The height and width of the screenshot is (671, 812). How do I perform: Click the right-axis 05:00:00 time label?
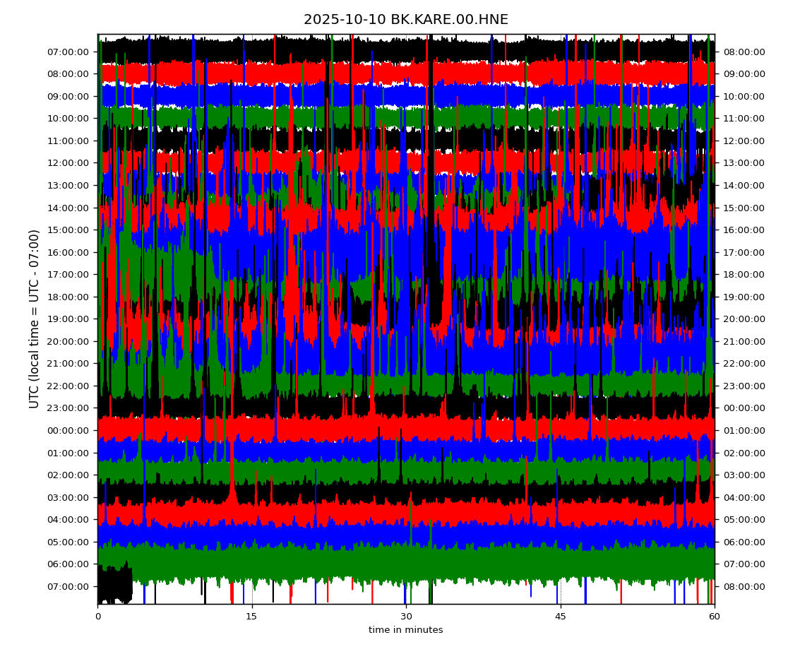744,519
